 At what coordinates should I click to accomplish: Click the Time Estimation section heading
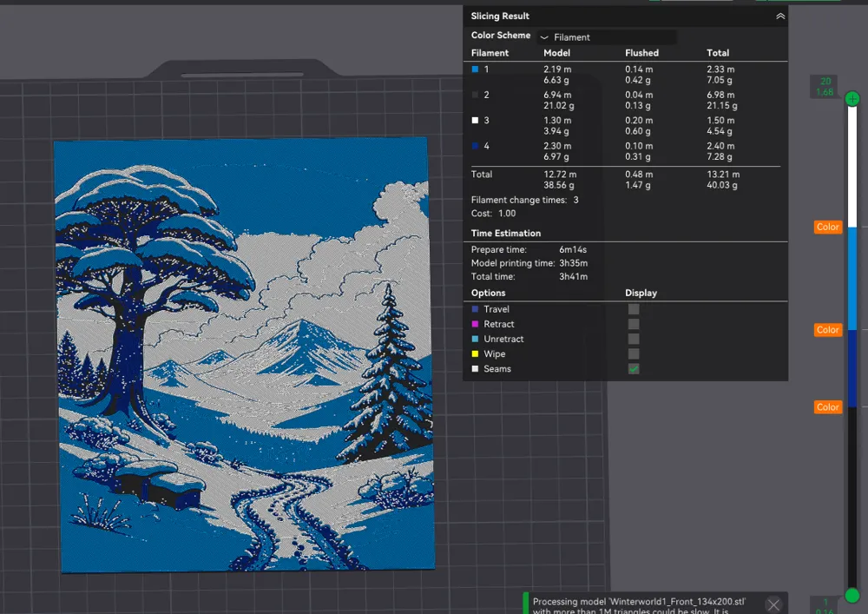[x=505, y=233]
